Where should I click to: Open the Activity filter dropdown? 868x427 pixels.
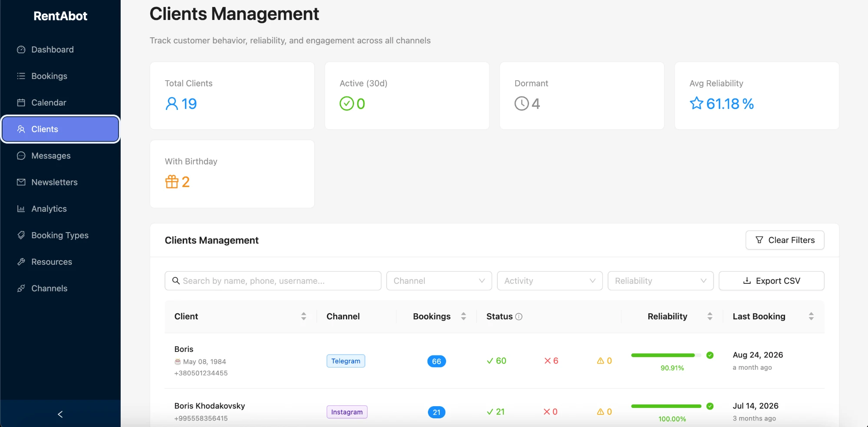pos(550,281)
